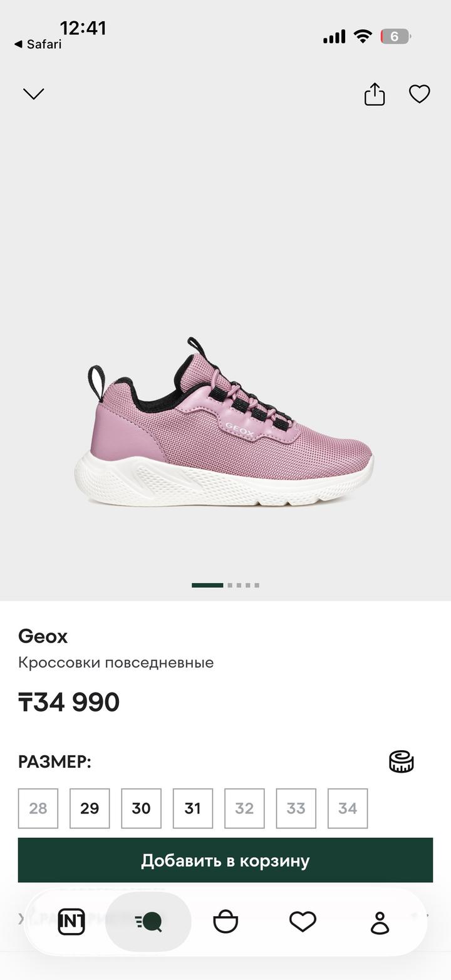Add product to favorites with heart icon
Viewport: 451px width, 980px height.
coord(420,94)
